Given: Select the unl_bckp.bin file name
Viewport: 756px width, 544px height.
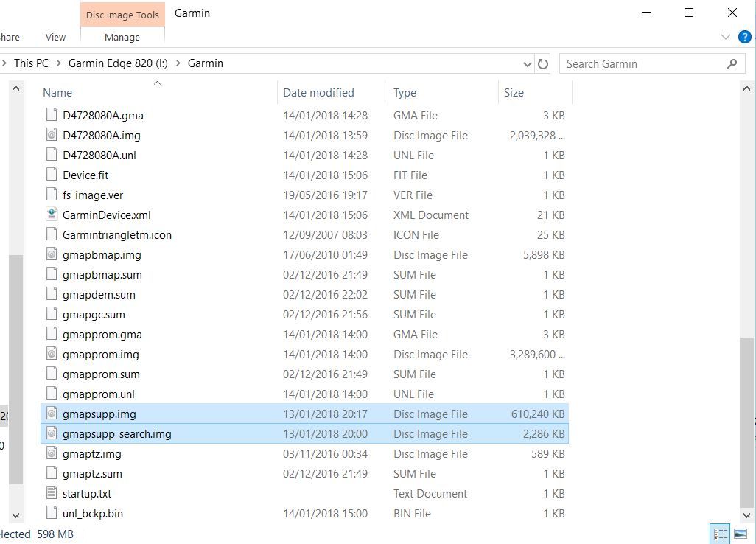Looking at the screenshot, I should pos(93,514).
